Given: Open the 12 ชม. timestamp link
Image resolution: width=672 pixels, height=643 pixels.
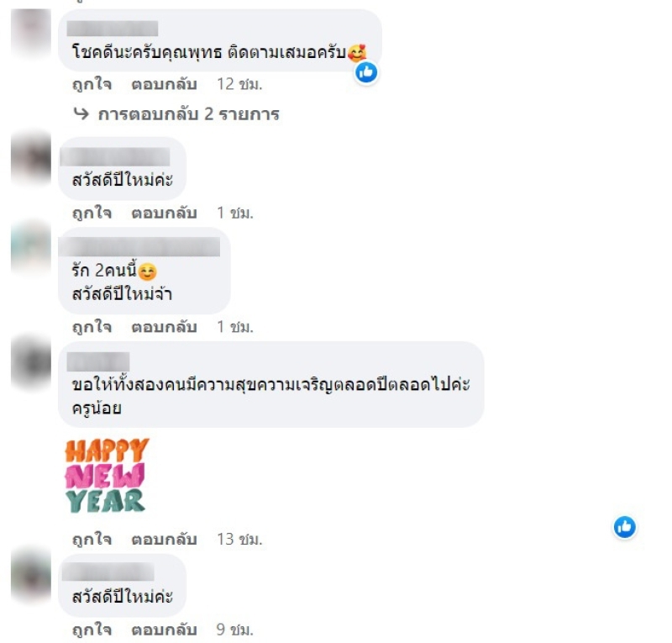Looking at the screenshot, I should point(239,84).
